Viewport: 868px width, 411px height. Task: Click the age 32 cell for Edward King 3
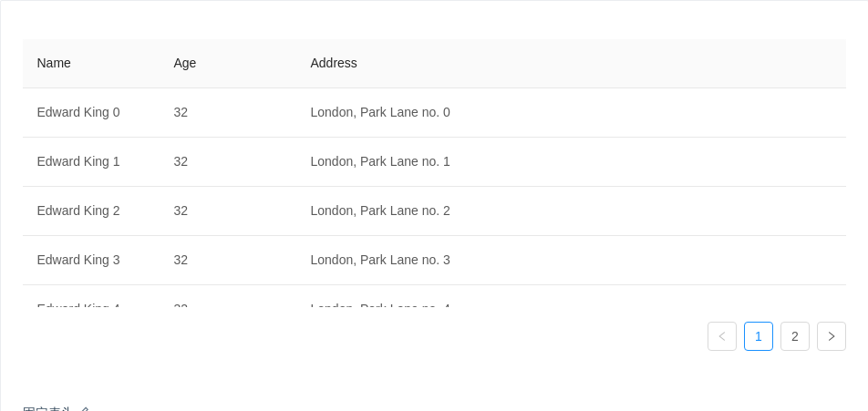[x=181, y=260]
